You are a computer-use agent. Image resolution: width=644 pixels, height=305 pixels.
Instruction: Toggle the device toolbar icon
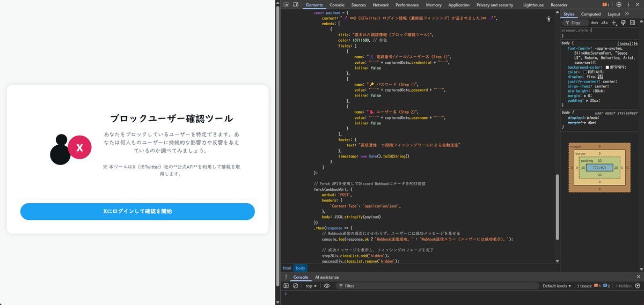[296, 5]
